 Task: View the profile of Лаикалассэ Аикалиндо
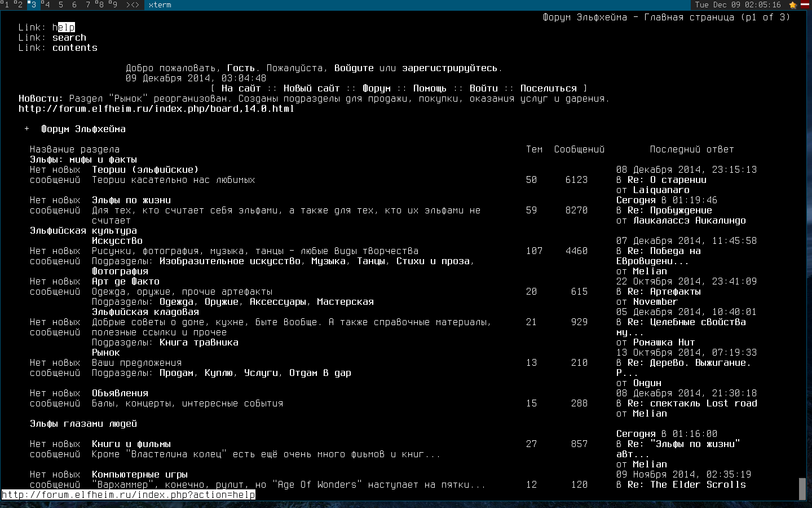(x=690, y=220)
